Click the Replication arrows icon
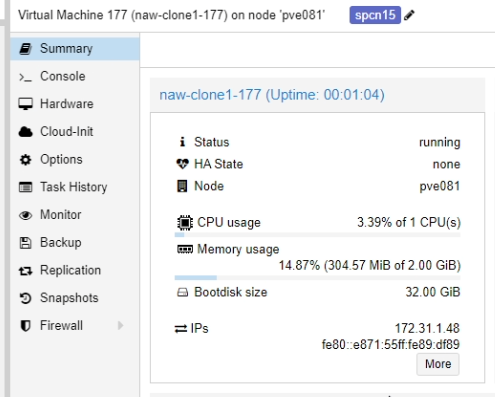Screen dimensions: 495x397 pyautogui.click(x=25, y=271)
